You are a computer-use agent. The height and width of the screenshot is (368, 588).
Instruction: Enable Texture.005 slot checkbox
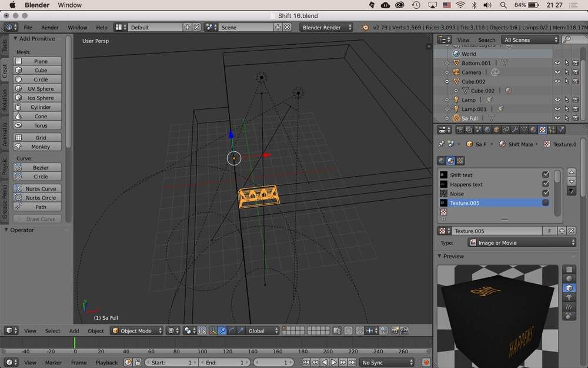[x=546, y=203]
